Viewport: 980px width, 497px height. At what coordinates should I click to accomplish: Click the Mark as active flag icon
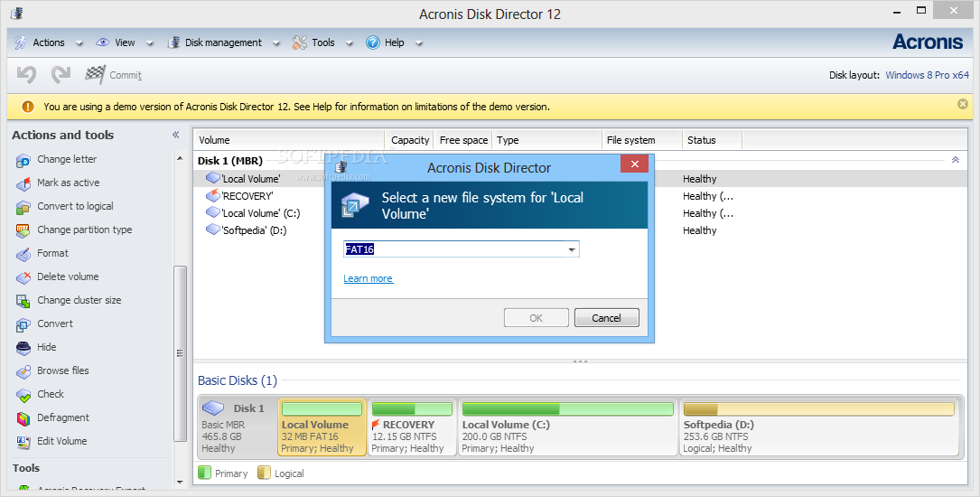tap(23, 183)
